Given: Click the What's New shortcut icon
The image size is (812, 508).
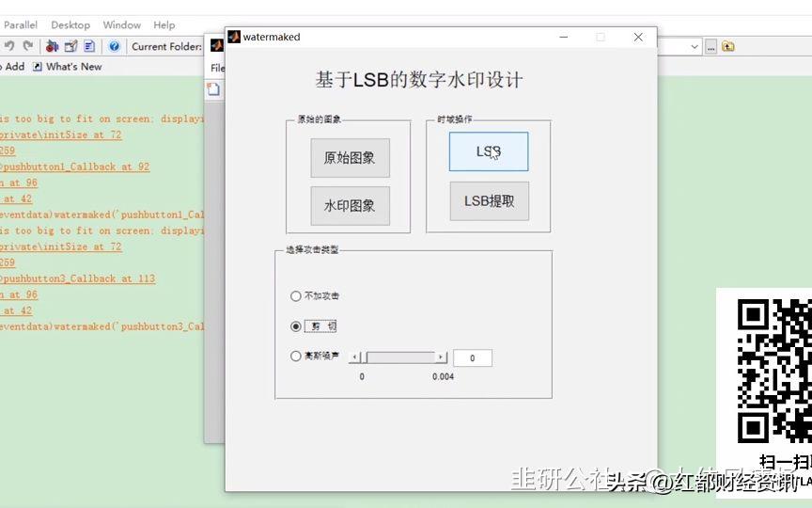Looking at the screenshot, I should [x=37, y=67].
